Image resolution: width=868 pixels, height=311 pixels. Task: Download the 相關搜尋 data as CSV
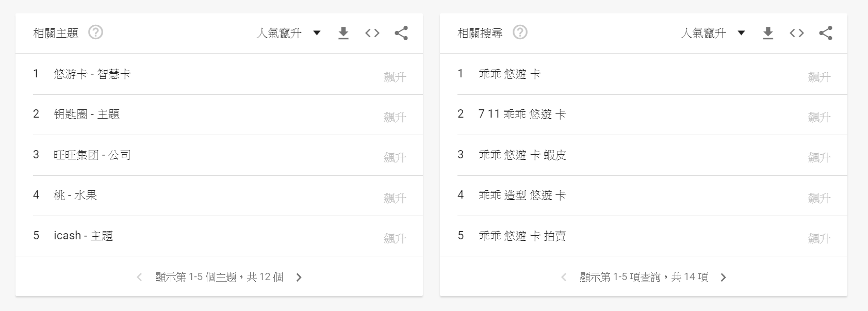(x=768, y=34)
